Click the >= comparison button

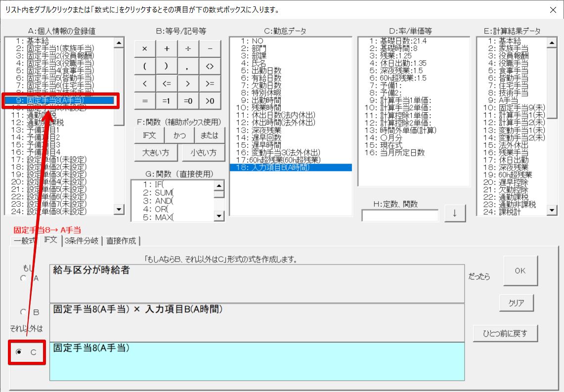210,84
